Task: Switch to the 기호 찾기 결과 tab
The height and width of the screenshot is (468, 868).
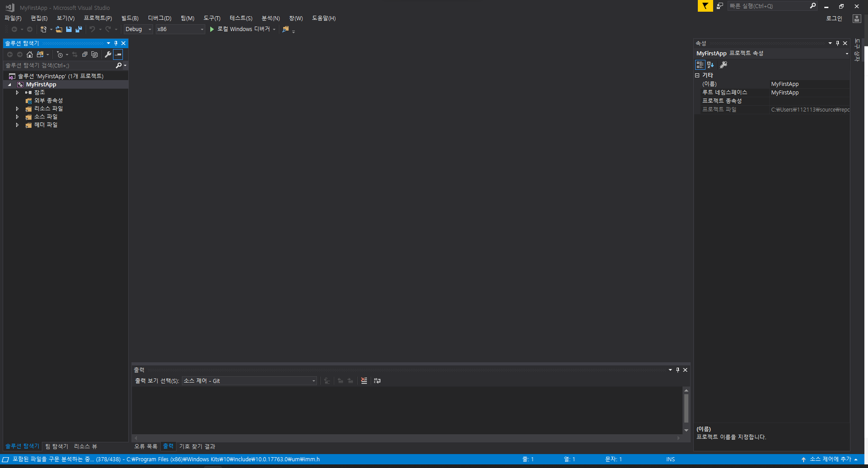Action: (x=197, y=446)
